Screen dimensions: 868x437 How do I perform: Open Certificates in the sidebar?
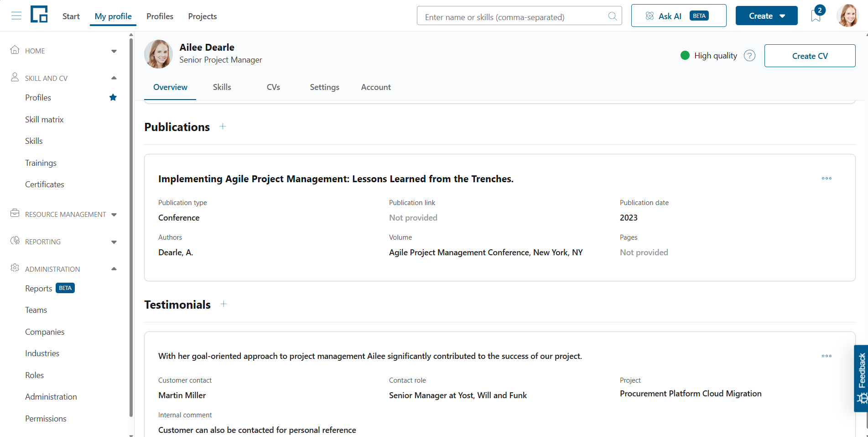(45, 184)
